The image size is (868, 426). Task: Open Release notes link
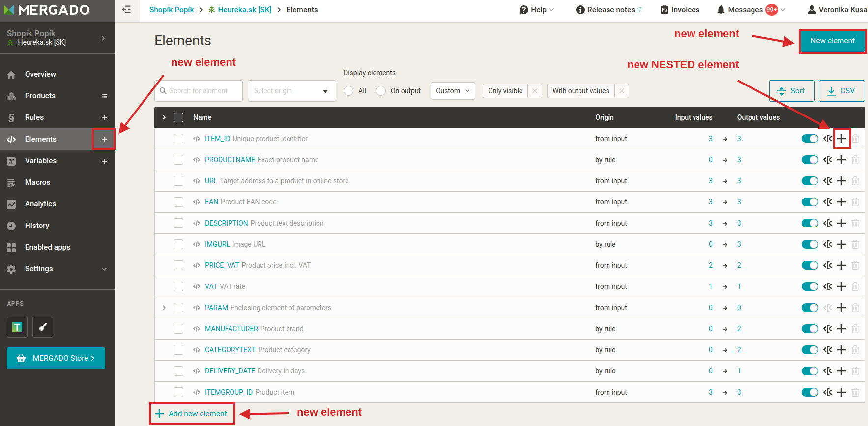point(608,10)
